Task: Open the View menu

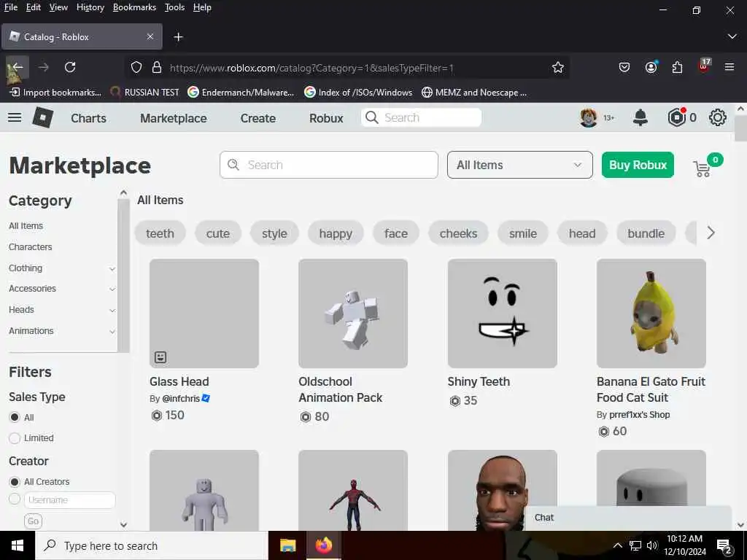Action: (58, 7)
